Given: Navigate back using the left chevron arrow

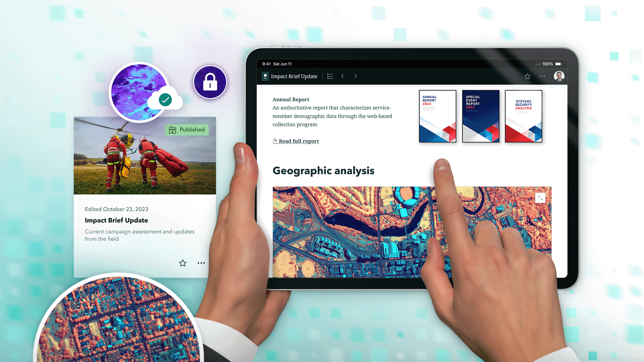Looking at the screenshot, I should pos(343,75).
